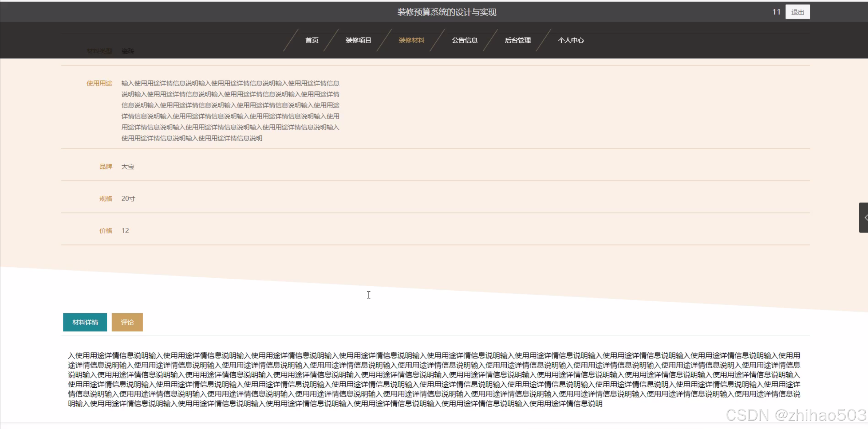Click the site title 装修预算系统的设计与实现
868x429 pixels.
[x=446, y=12]
